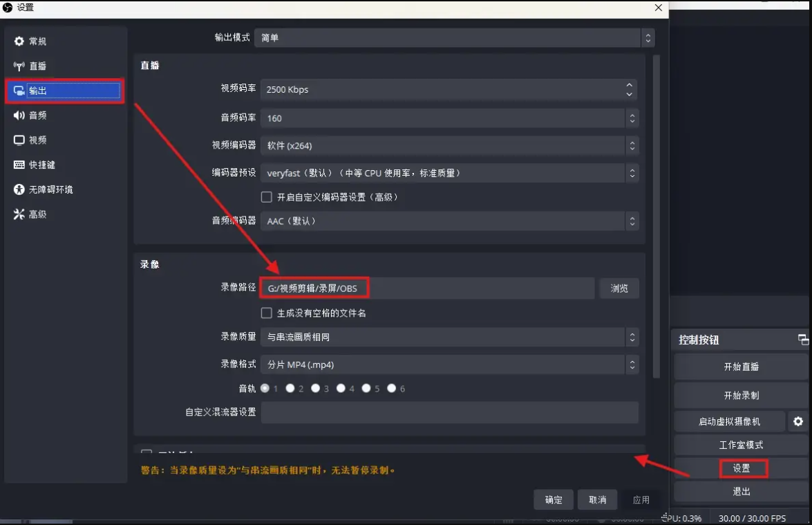Select the 输出 settings page
Viewport: 812px width, 525px height.
click(65, 91)
